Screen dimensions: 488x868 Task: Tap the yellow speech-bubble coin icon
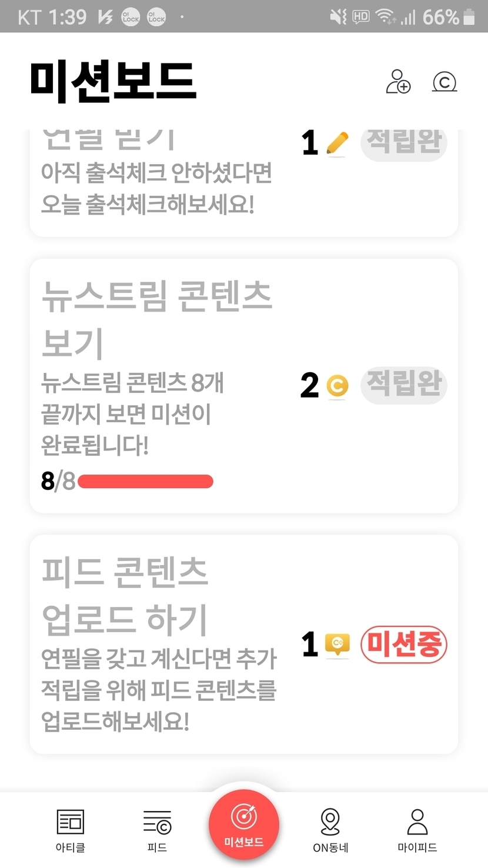pos(337,645)
